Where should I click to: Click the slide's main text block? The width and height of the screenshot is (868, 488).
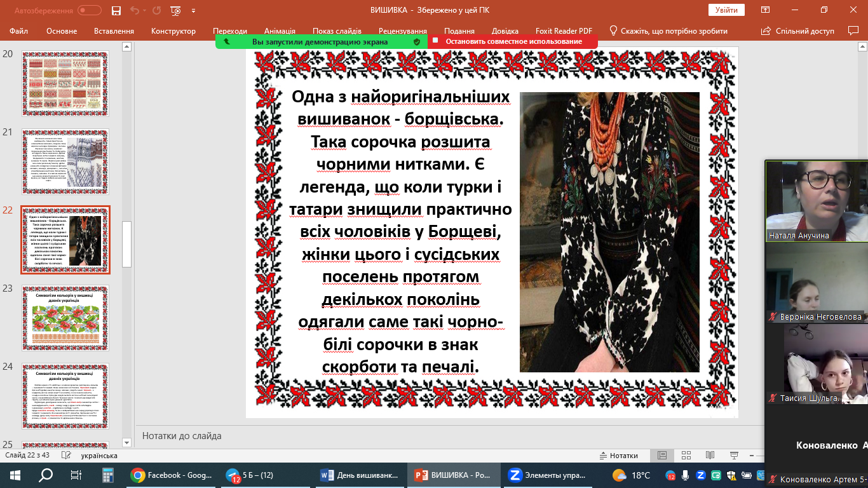[400, 232]
